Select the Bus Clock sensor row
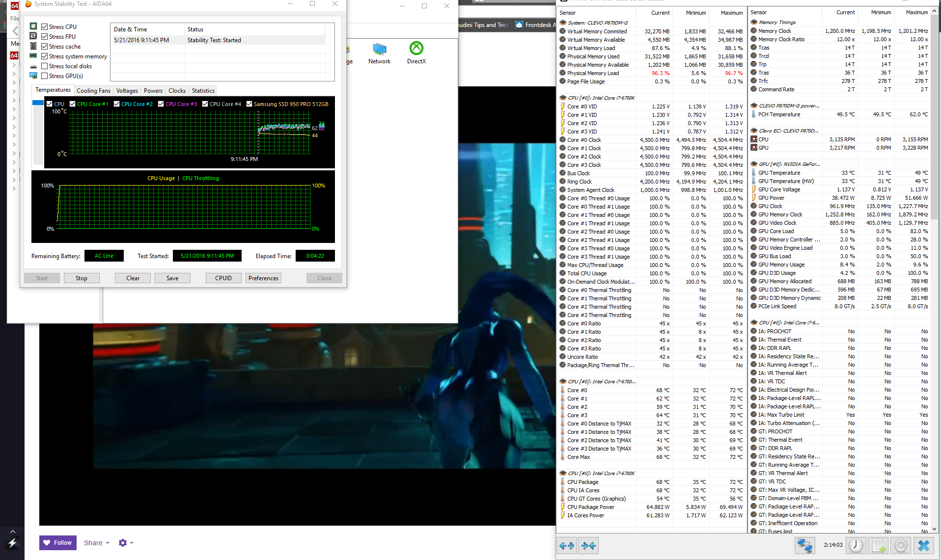This screenshot has height=560, width=941. coord(651,173)
